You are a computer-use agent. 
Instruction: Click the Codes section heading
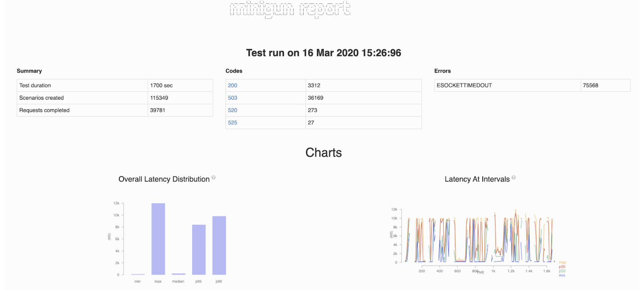point(234,71)
